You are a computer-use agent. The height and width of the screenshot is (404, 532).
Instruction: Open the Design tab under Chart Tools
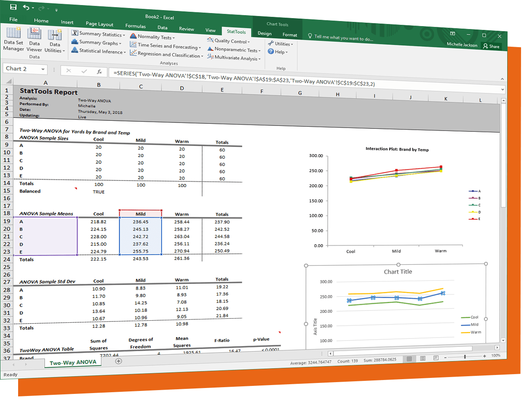coord(265,34)
